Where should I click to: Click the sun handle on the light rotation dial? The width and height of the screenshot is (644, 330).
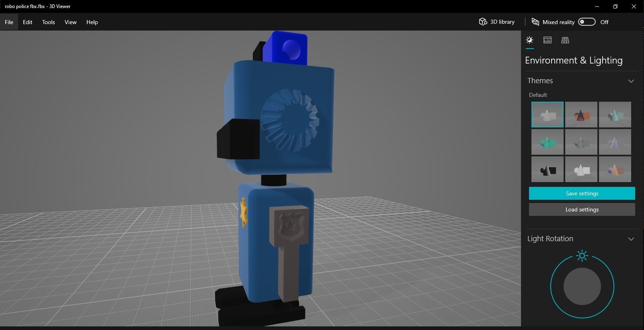click(x=582, y=256)
